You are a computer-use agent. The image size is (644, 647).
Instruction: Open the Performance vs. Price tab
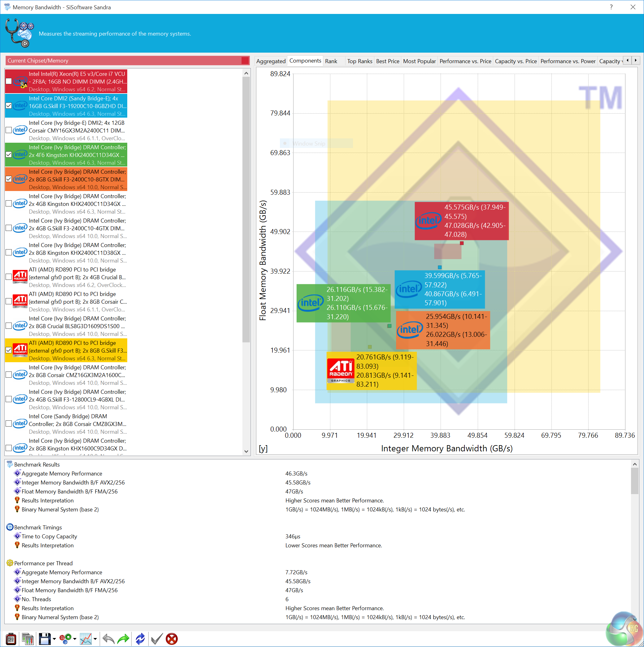[x=465, y=61]
